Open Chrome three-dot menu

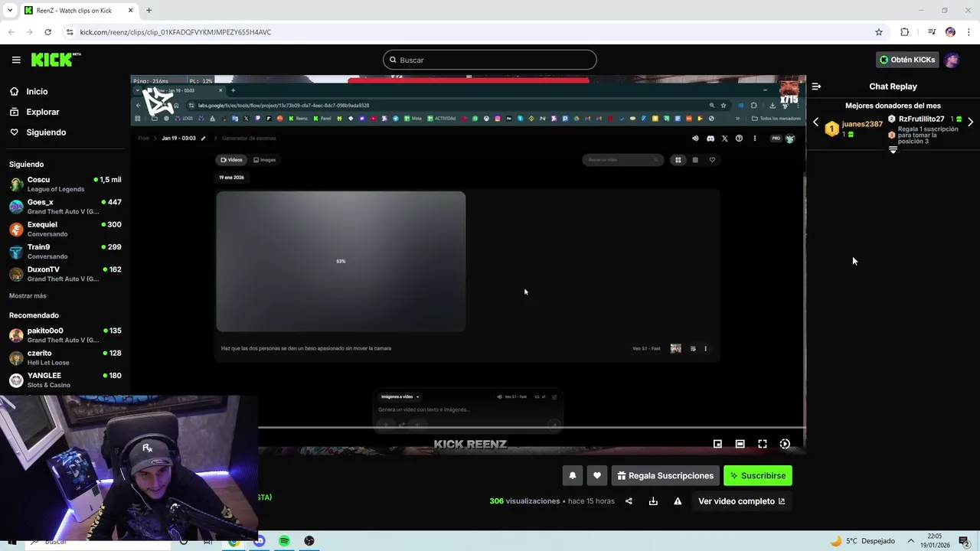tap(969, 32)
